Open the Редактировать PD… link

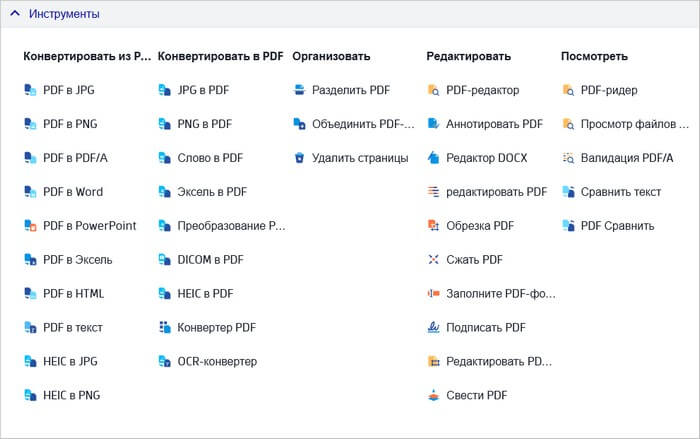coord(499,362)
